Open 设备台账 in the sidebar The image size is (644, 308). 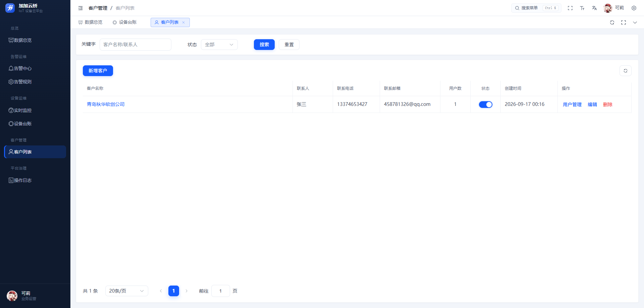tap(35, 124)
